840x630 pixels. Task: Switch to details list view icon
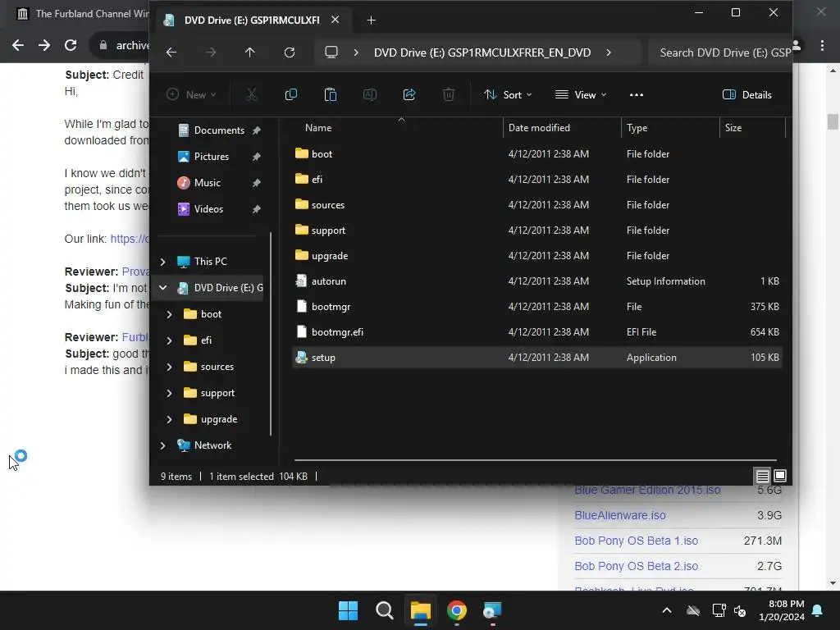click(763, 476)
